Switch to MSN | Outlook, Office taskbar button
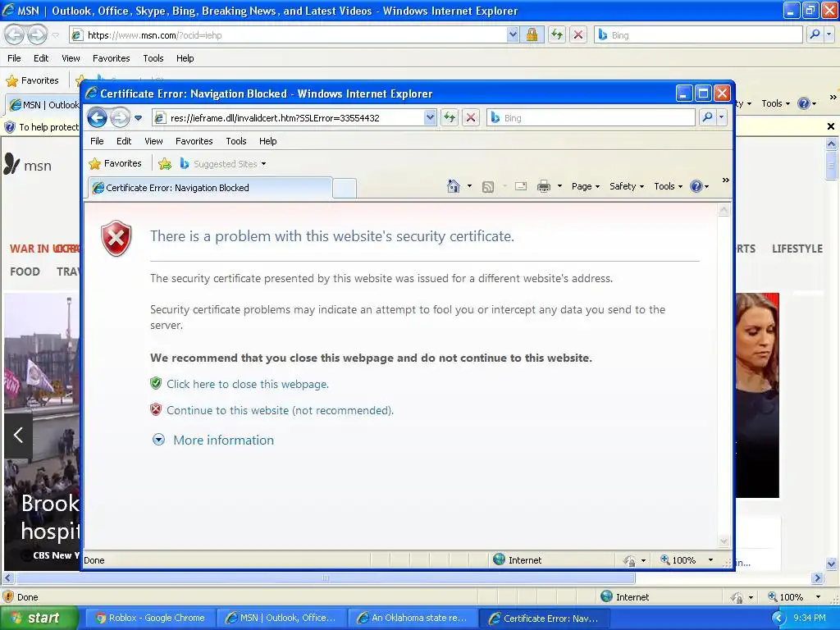 click(x=281, y=618)
